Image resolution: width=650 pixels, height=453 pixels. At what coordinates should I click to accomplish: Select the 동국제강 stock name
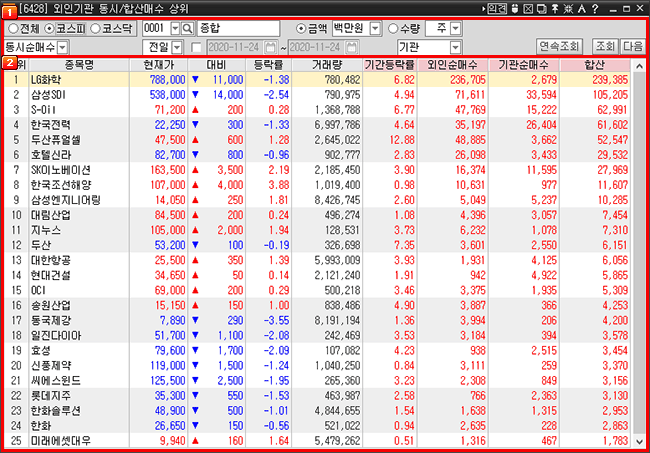[51, 320]
